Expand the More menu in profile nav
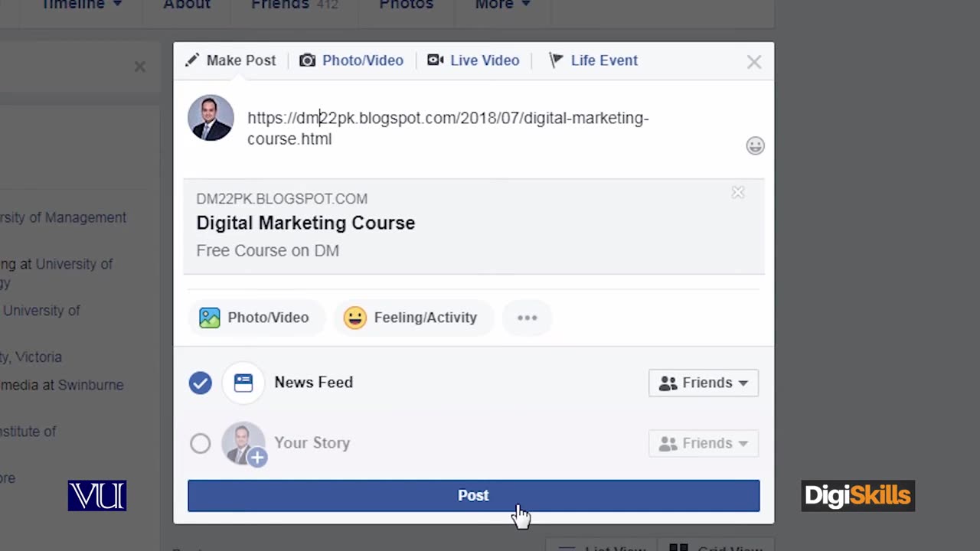This screenshot has height=551, width=980. 502,5
